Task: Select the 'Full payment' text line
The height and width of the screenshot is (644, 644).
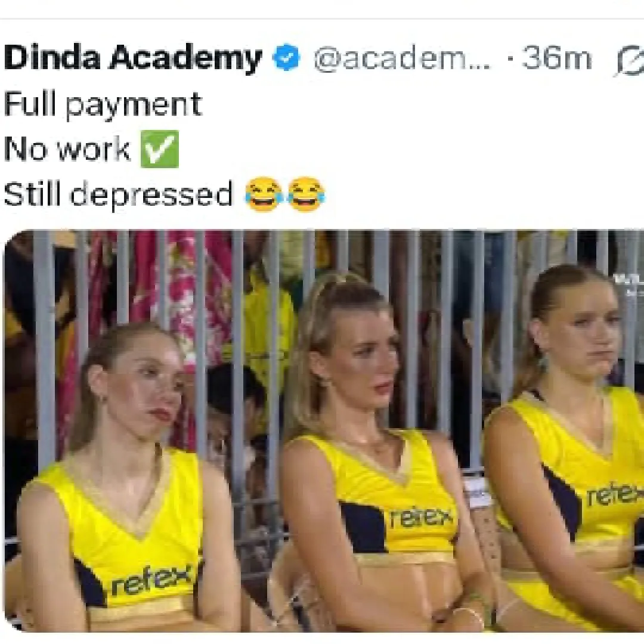Action: 103,105
